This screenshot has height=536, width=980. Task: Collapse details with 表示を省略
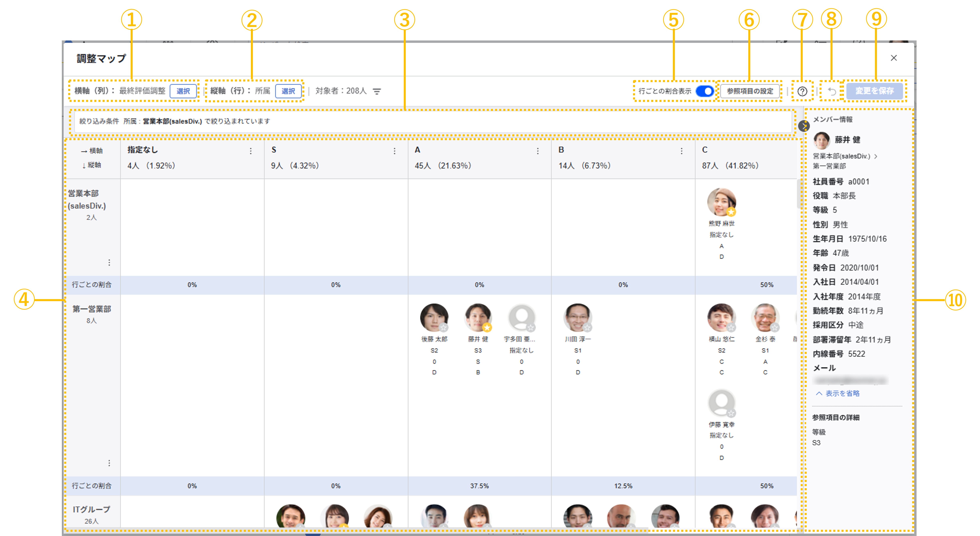coord(838,393)
